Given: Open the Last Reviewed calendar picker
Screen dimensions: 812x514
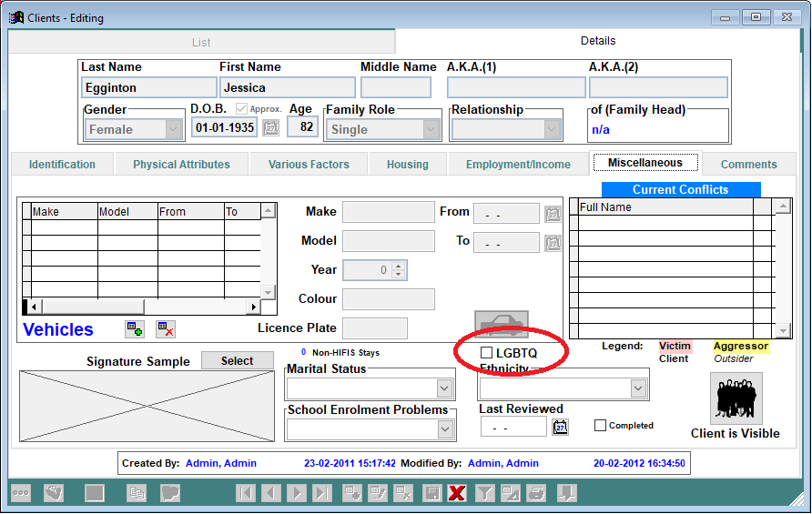Looking at the screenshot, I should pos(560,427).
